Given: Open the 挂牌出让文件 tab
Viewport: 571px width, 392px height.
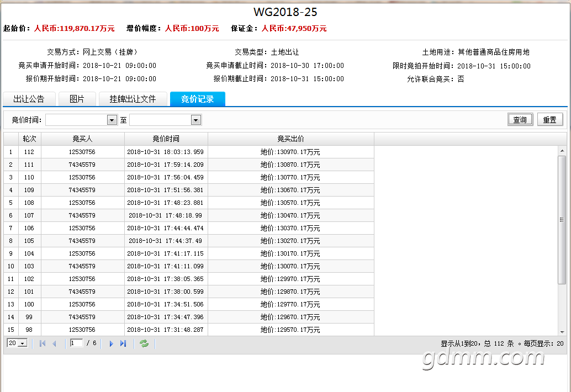Looking at the screenshot, I should pos(133,99).
